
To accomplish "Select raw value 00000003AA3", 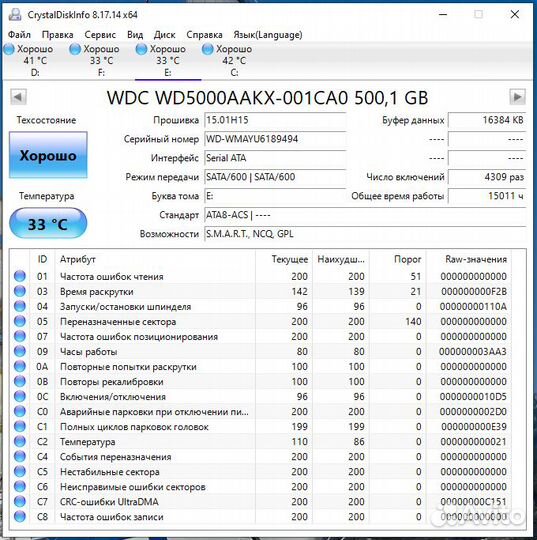I will point(473,352).
